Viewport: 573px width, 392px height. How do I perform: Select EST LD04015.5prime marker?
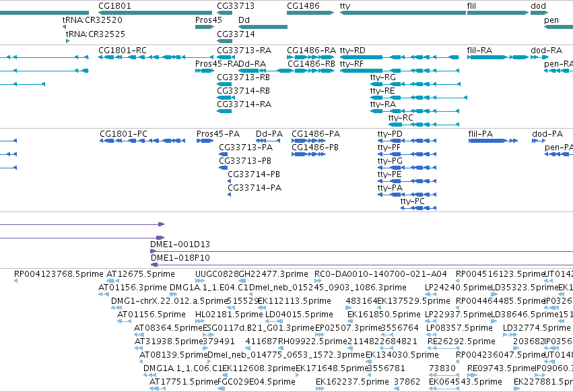point(274,321)
